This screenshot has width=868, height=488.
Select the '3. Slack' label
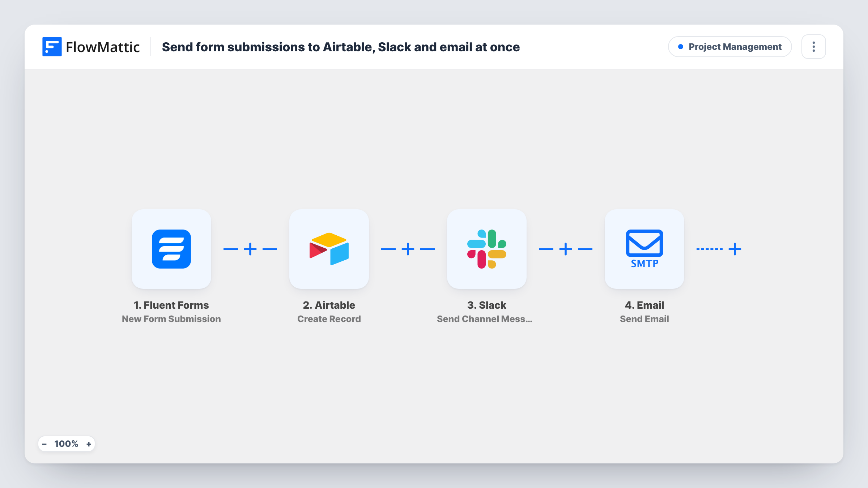[x=487, y=305]
